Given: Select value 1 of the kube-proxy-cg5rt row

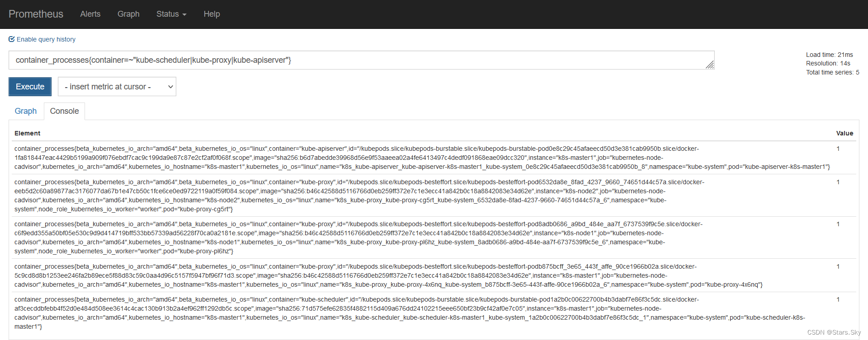Looking at the screenshot, I should [838, 182].
